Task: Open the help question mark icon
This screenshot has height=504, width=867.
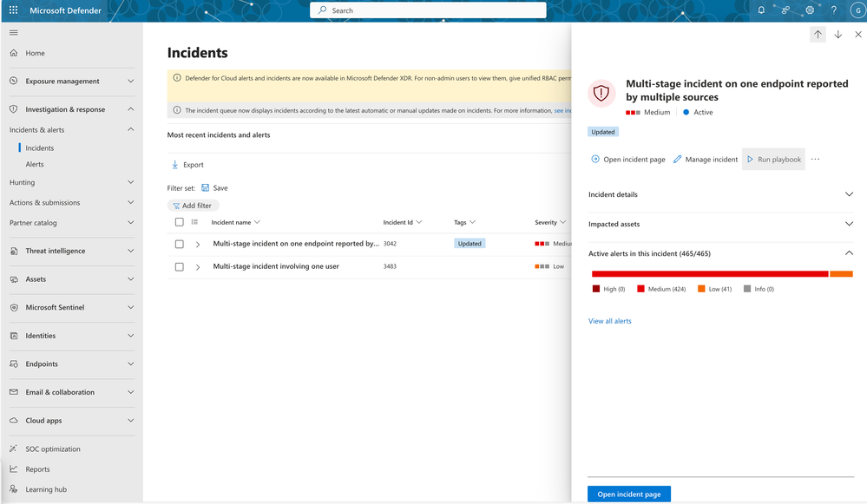Action: [x=834, y=10]
